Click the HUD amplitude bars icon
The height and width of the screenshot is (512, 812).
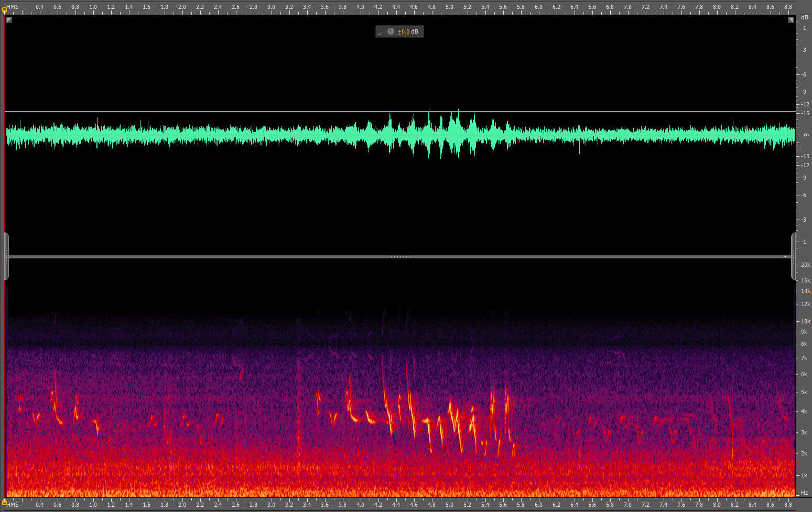click(x=382, y=31)
